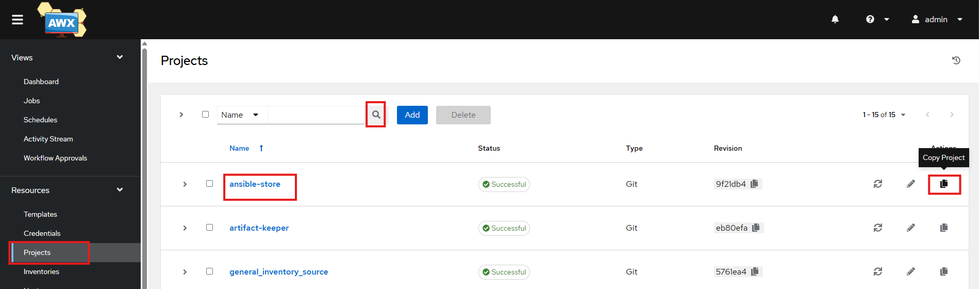Click the Projects page heading
Viewport: 980px width, 289px height.
184,60
